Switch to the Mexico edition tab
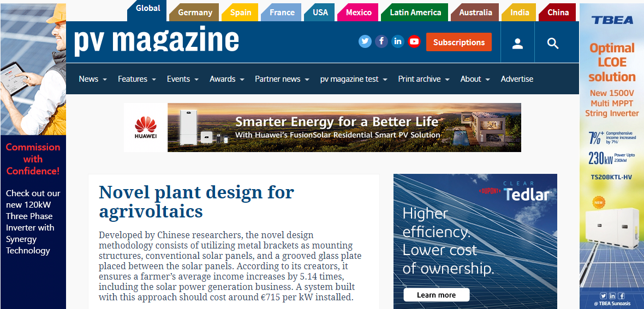Image resolution: width=644 pixels, height=309 pixels. (x=359, y=13)
